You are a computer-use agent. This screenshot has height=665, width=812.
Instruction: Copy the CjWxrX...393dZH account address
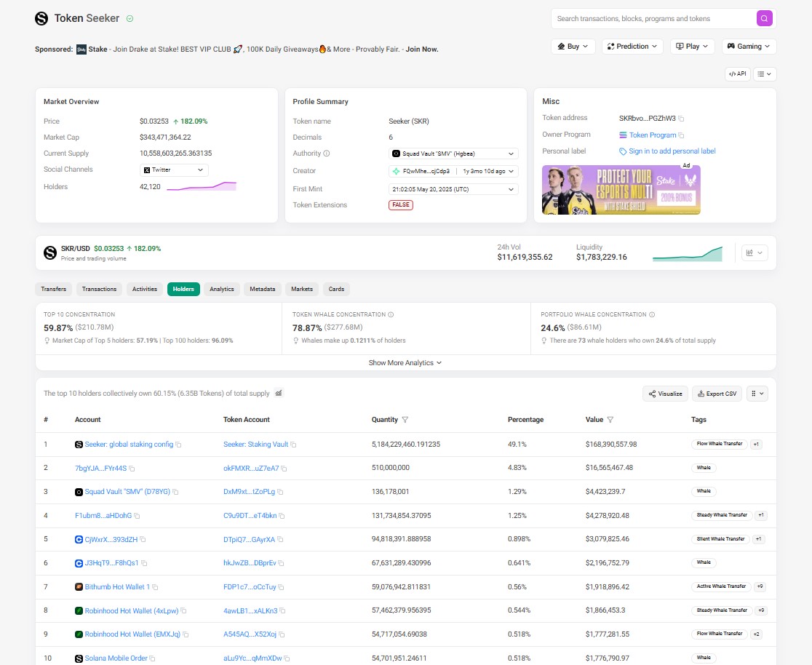[143, 540]
